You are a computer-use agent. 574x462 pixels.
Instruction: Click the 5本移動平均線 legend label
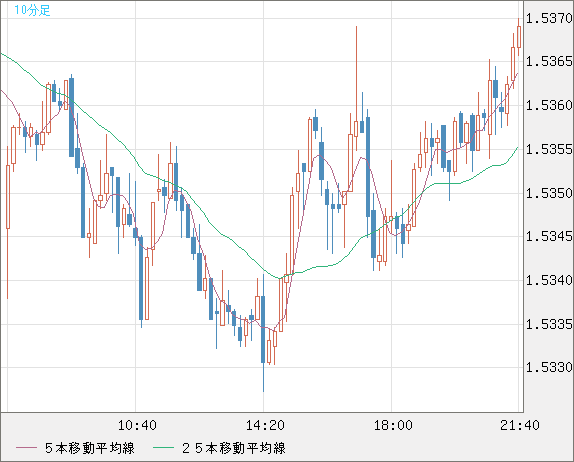coord(90,448)
